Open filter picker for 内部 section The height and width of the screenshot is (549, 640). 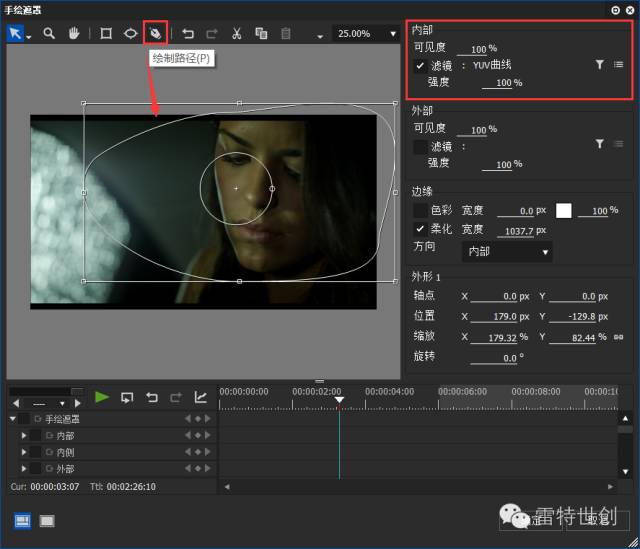pos(599,64)
